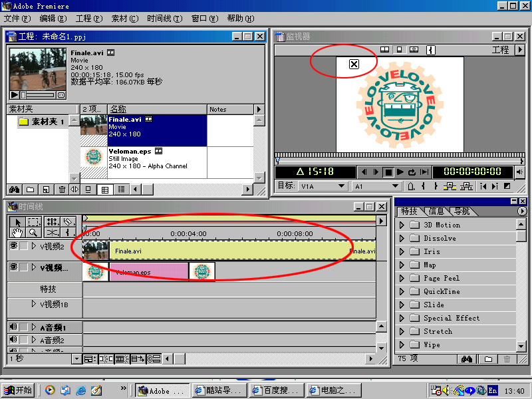Switch project window to icon view

(88, 190)
